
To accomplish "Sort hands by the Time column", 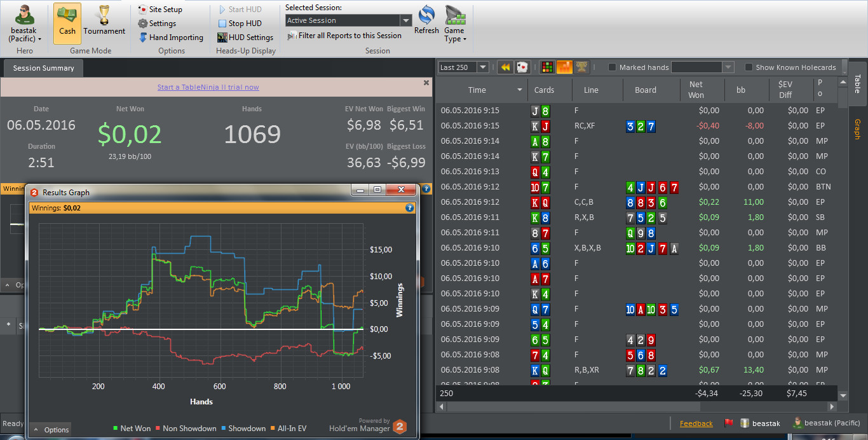I will pyautogui.click(x=477, y=90).
